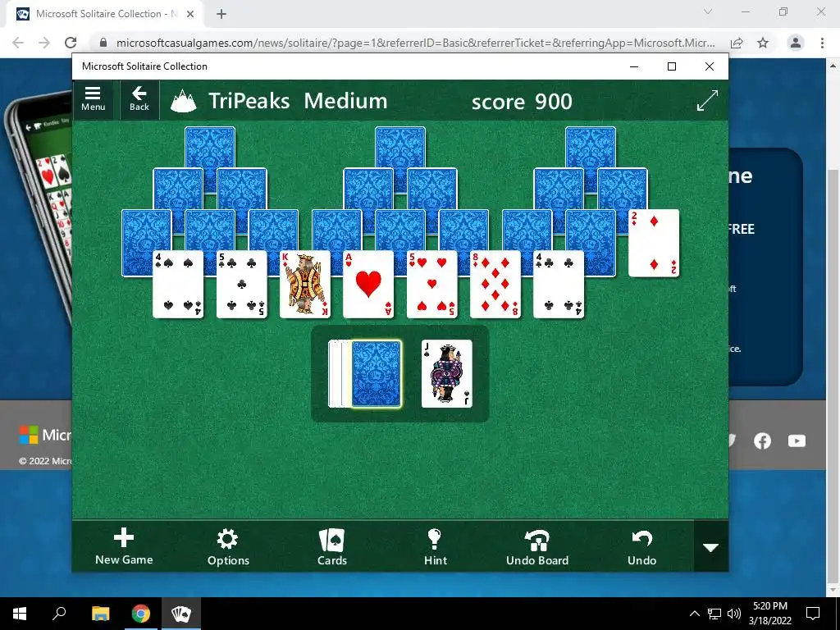Share this page via the share icon
Viewport: 840px width, 630px height.
(x=737, y=43)
